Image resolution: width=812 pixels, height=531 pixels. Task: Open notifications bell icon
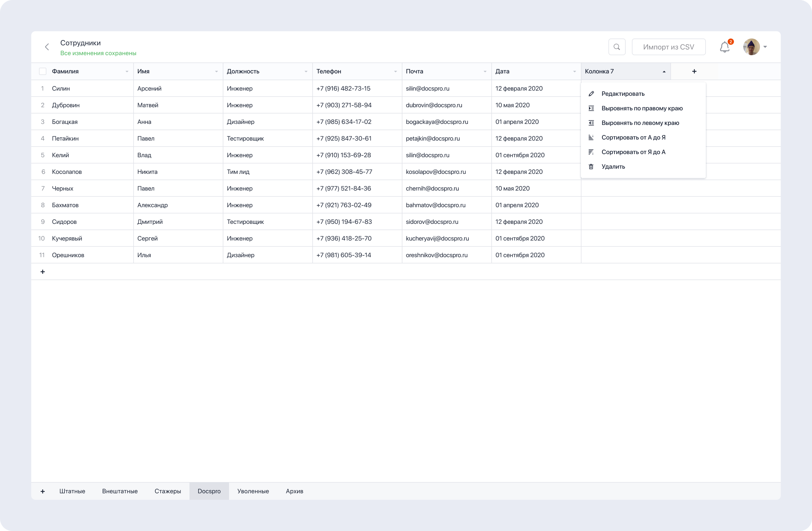725,47
